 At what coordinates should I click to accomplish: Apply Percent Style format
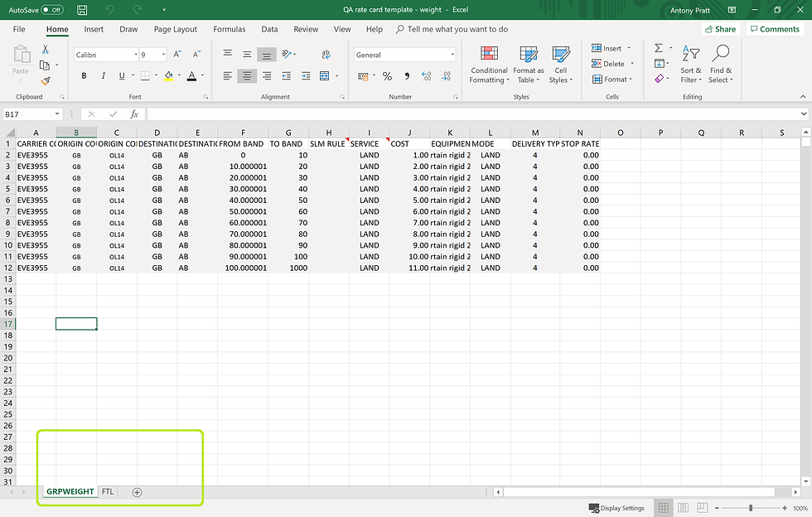[387, 76]
